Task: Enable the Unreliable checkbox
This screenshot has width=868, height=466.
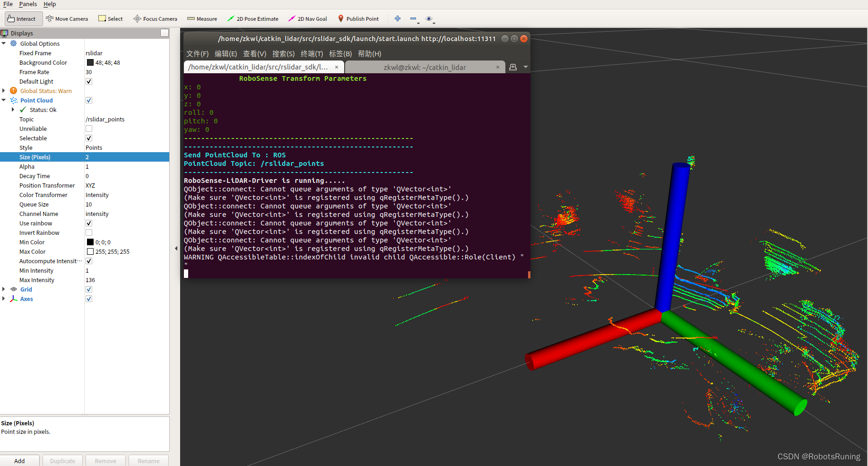Action: pos(89,129)
